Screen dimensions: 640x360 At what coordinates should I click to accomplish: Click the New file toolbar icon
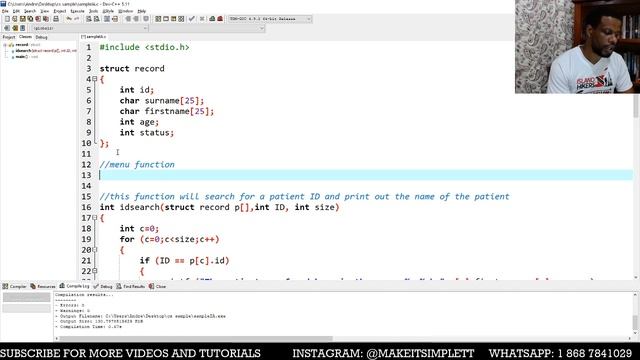tap(7, 19)
